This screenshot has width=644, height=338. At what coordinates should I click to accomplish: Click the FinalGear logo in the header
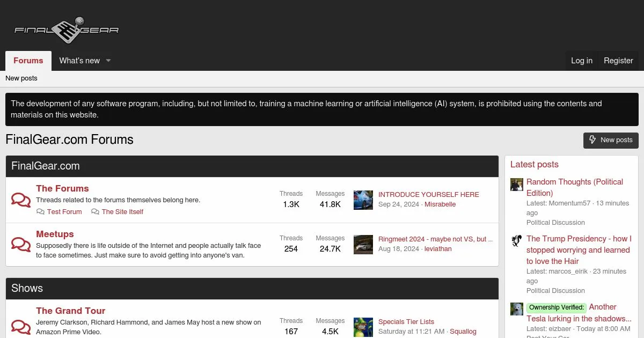(x=67, y=31)
